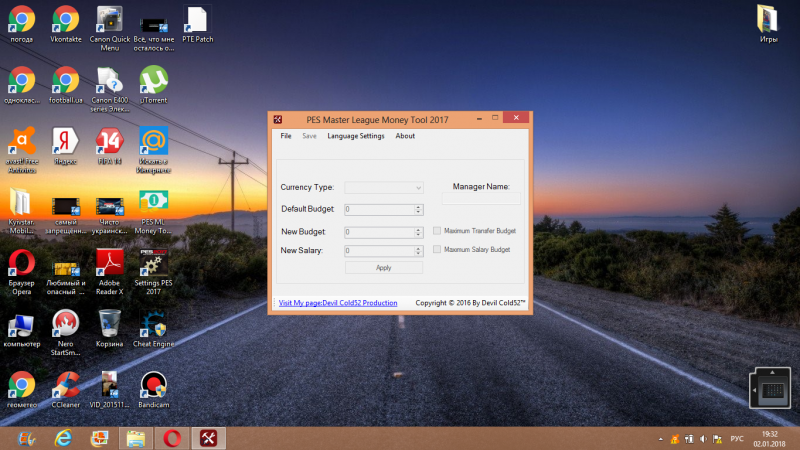Open the одноклассники Chrome shortcut

coord(21,85)
